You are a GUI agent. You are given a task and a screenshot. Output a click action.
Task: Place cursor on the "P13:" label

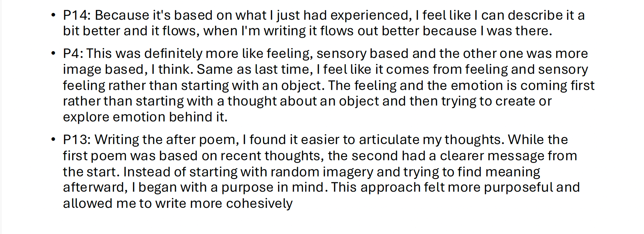pos(77,140)
